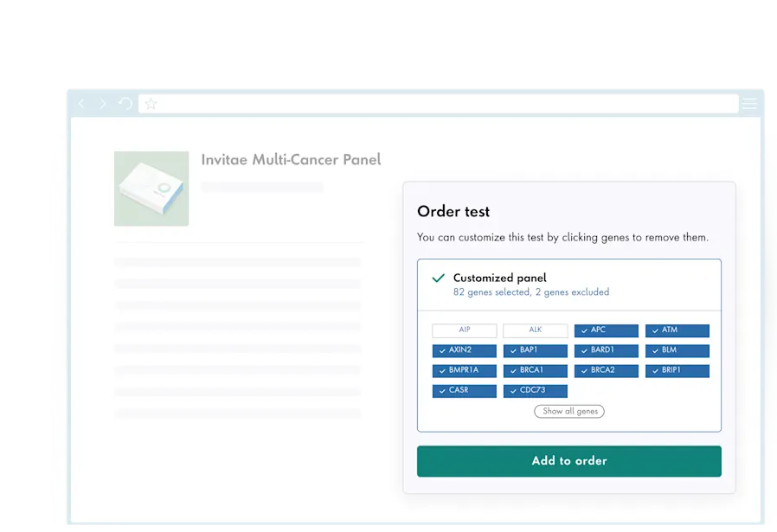Remove the CASR gene from panel
This screenshot has height=532, width=777.
click(465, 391)
